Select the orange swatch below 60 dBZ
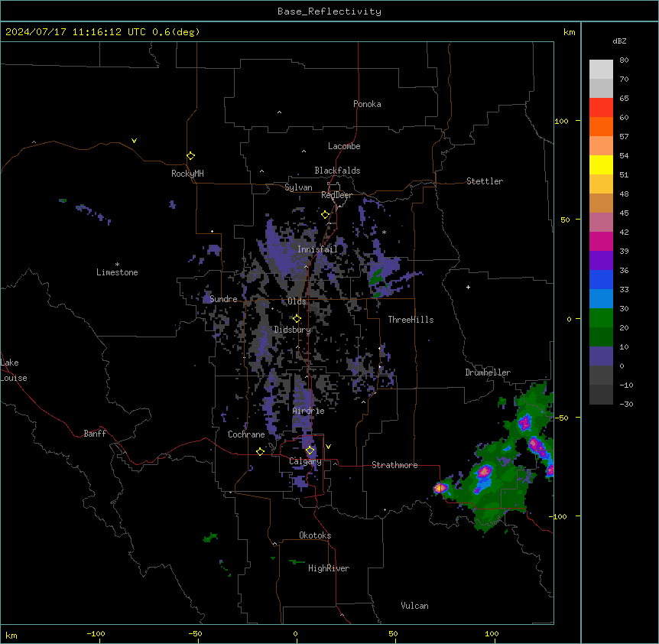 pyautogui.click(x=601, y=126)
